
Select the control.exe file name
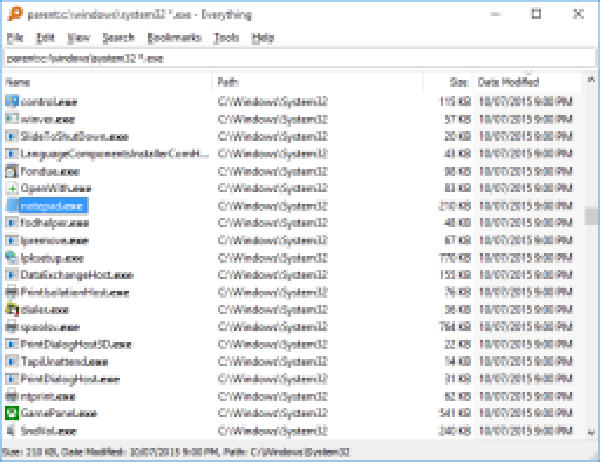coord(49,102)
